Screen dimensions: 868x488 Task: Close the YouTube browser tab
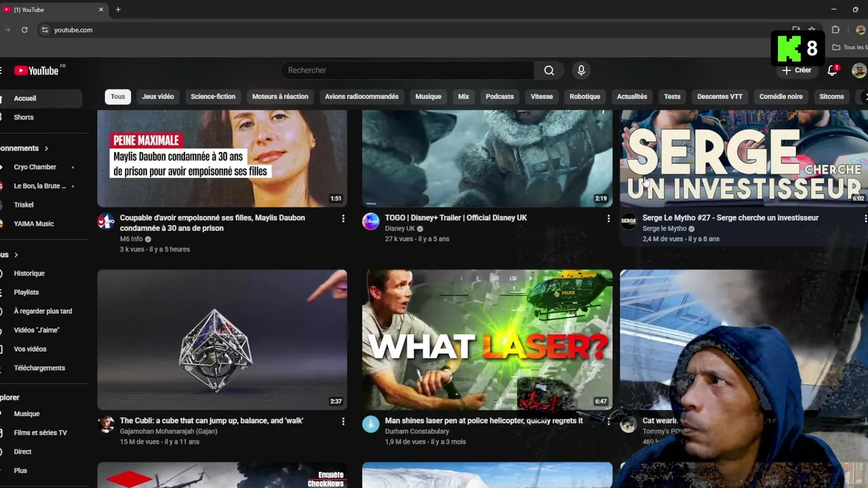pyautogui.click(x=101, y=9)
